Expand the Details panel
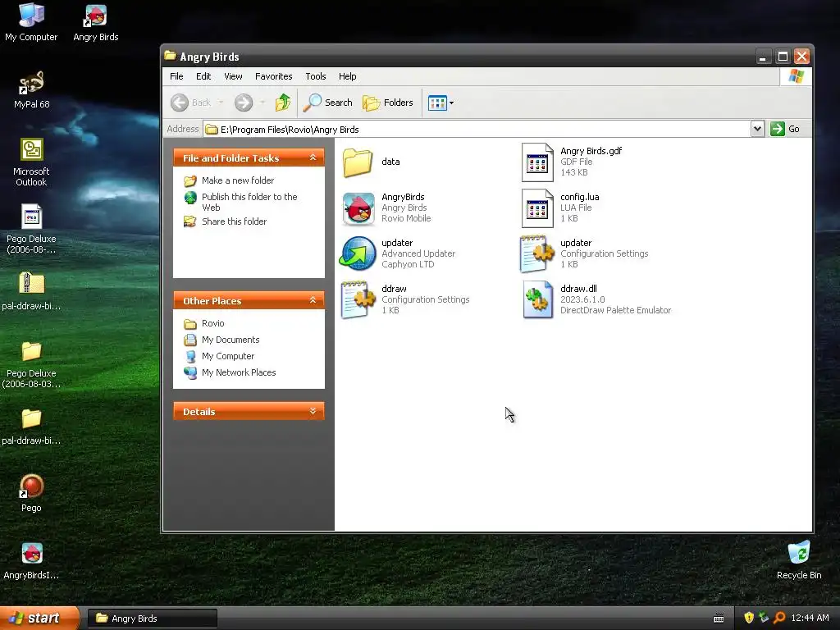Viewport: 840px width, 630px height. click(313, 412)
